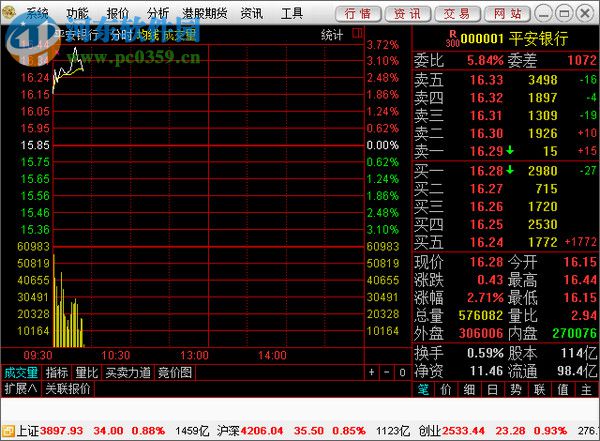This screenshot has width=600, height=441.
Task: Select the 笔 tab
Action: [423, 390]
